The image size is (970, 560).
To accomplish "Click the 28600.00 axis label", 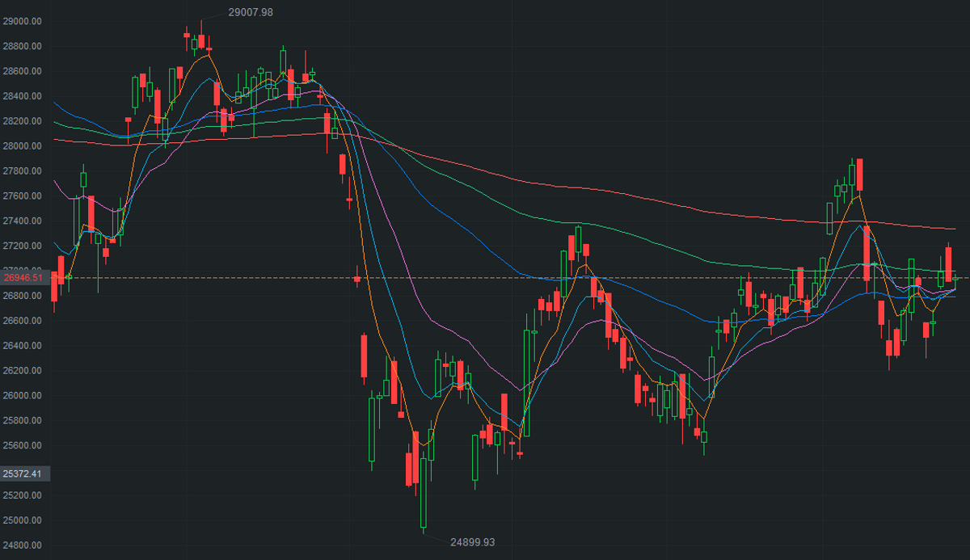I will coord(23,71).
